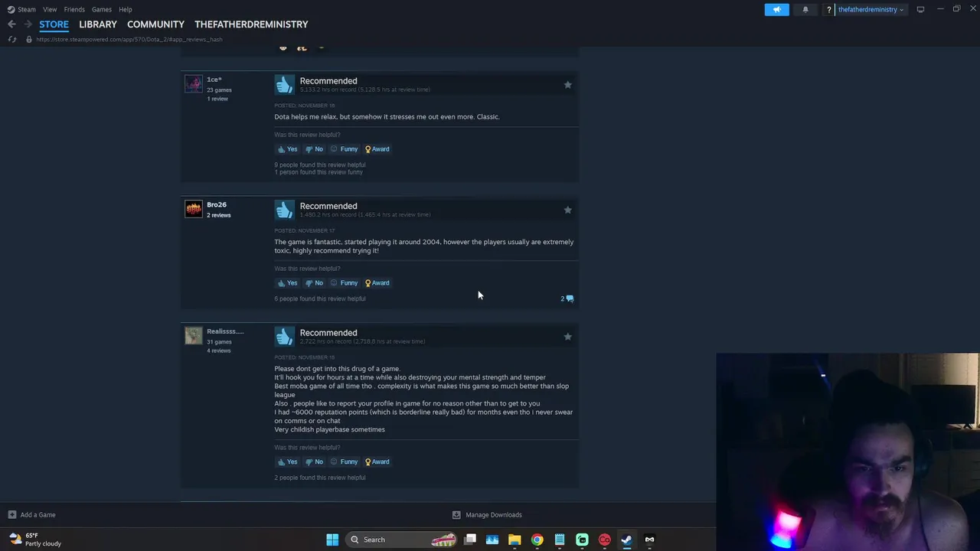Open File Explorer from the taskbar
The image size is (980, 551).
click(514, 540)
